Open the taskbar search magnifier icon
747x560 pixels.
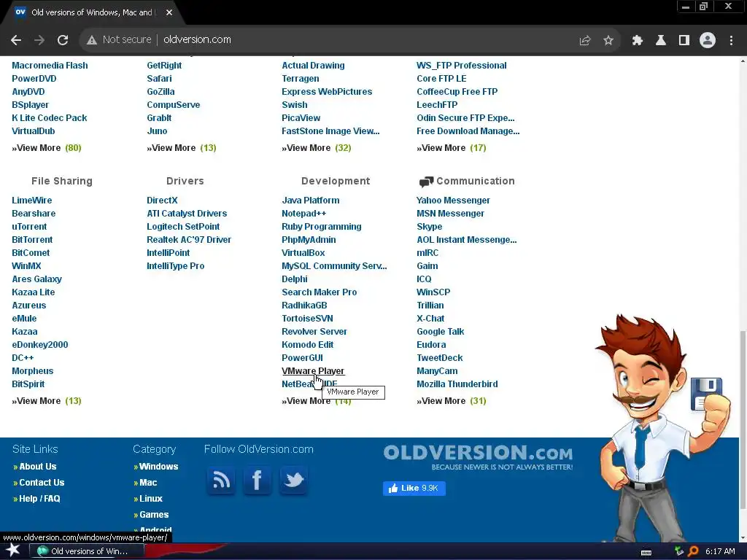(x=693, y=551)
